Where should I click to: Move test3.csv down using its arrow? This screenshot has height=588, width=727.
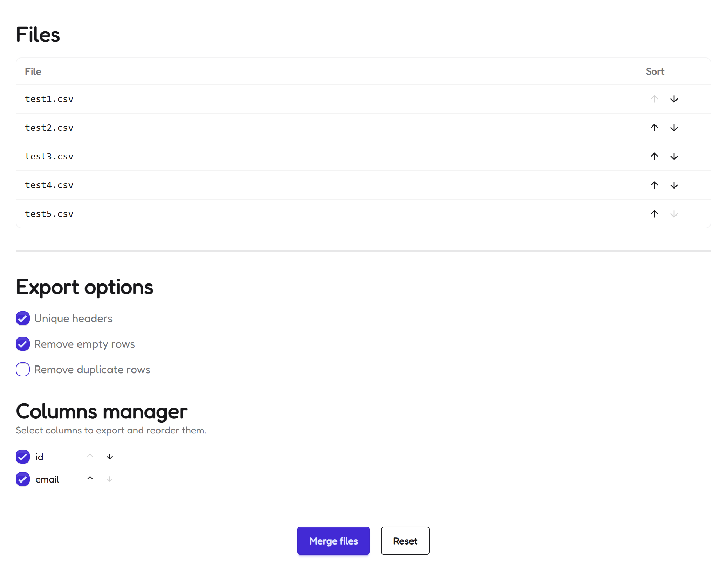[x=674, y=156]
